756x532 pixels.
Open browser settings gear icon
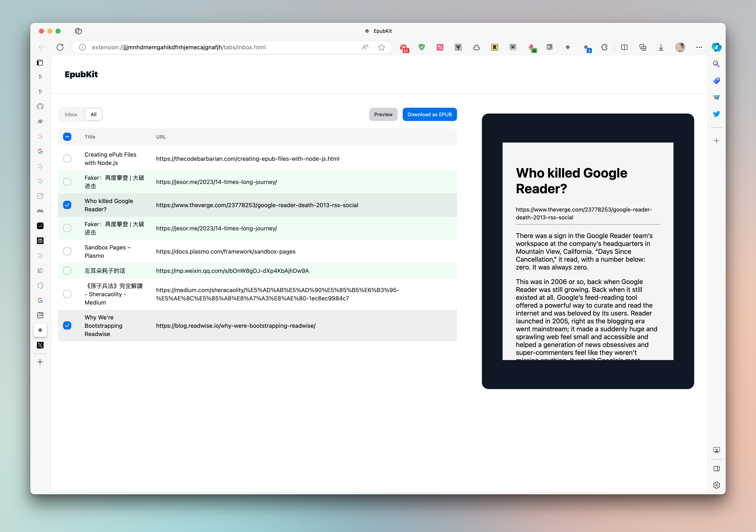pyautogui.click(x=716, y=485)
